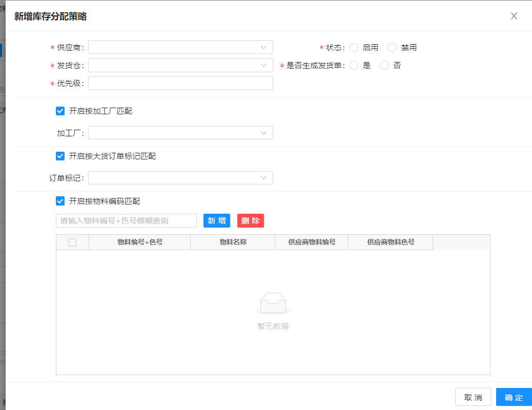Select the 禁用 status radio button
Screen dimensions: 532x410
(x=392, y=48)
